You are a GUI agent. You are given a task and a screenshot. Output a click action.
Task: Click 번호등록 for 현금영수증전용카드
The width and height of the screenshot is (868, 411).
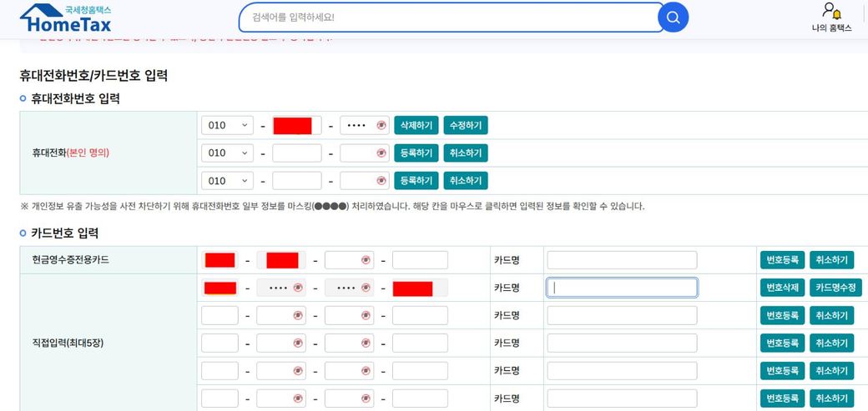pyautogui.click(x=782, y=260)
